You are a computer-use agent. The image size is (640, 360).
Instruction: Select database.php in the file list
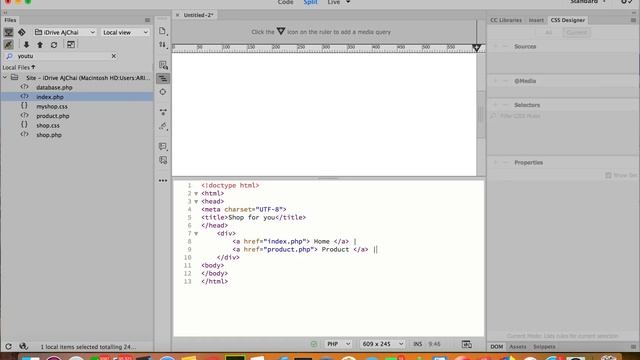point(54,87)
